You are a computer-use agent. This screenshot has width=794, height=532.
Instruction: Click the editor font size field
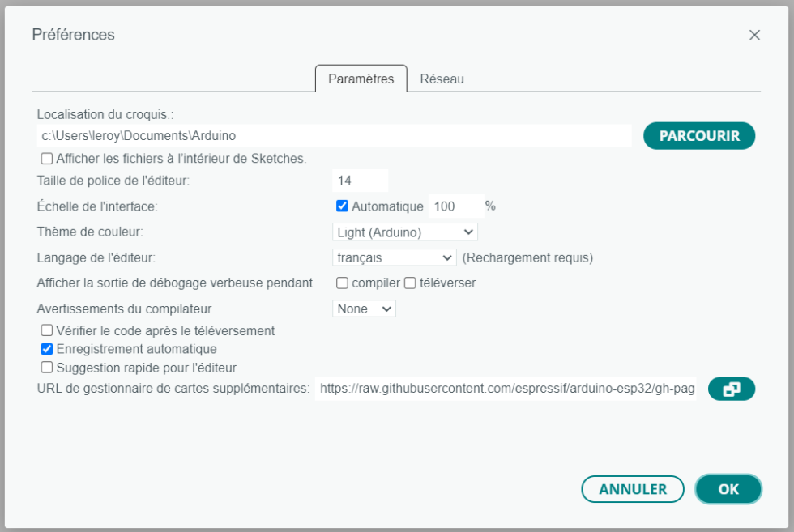(x=360, y=181)
